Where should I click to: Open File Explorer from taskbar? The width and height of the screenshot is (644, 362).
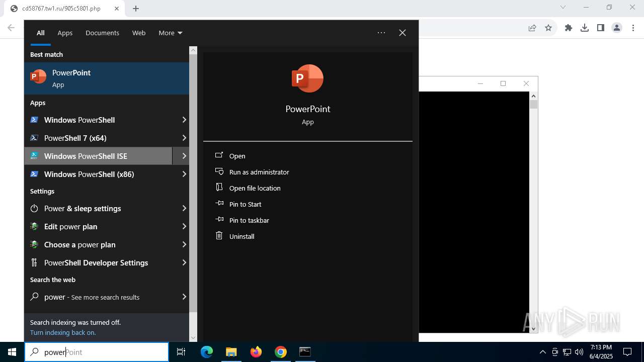[231, 352]
